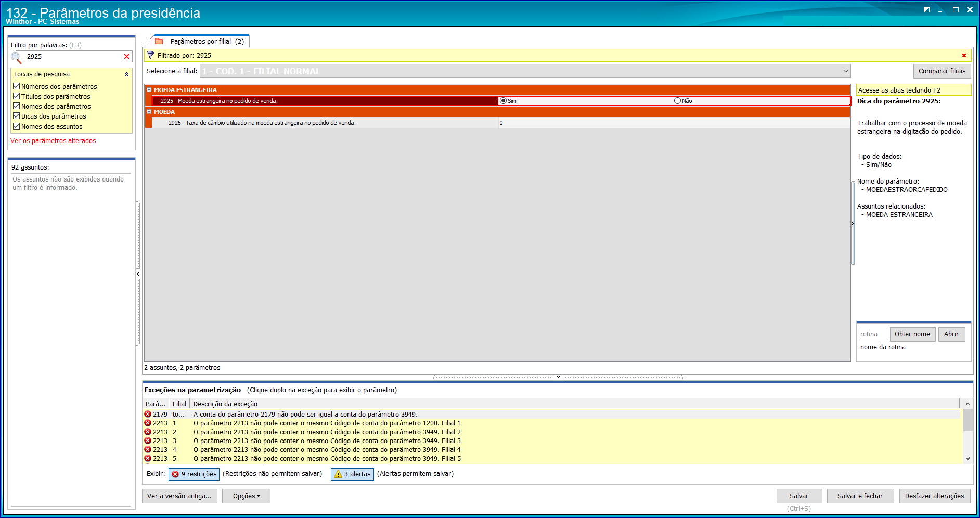Viewport: 980px width, 518px height.
Task: Click 'Ver a versão antiga...' button
Action: coord(179,496)
